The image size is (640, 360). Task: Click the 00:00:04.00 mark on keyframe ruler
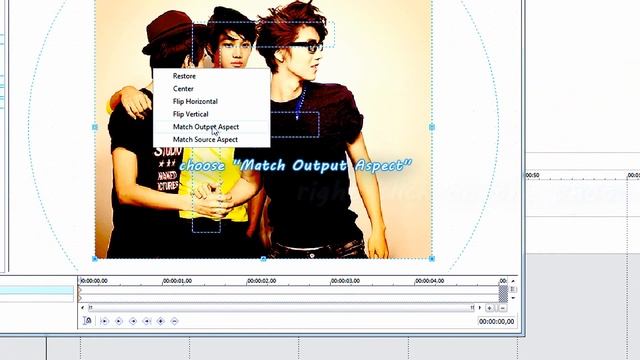point(429,281)
